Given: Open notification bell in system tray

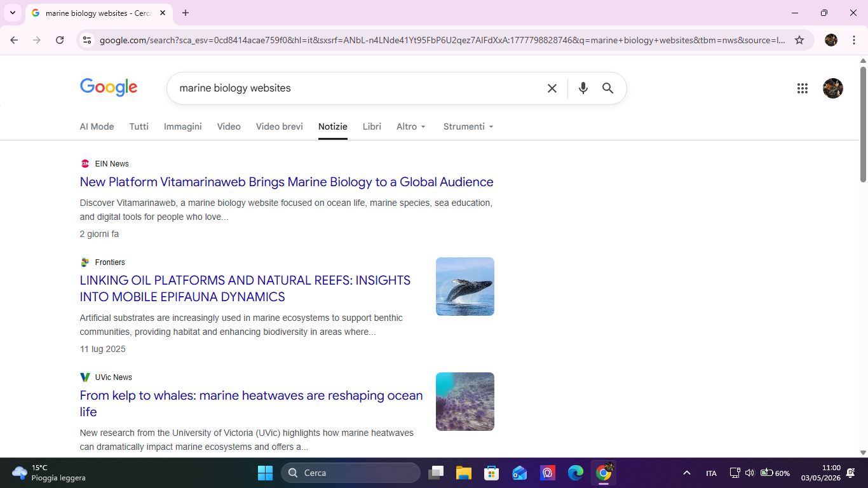Looking at the screenshot, I should [851, 473].
